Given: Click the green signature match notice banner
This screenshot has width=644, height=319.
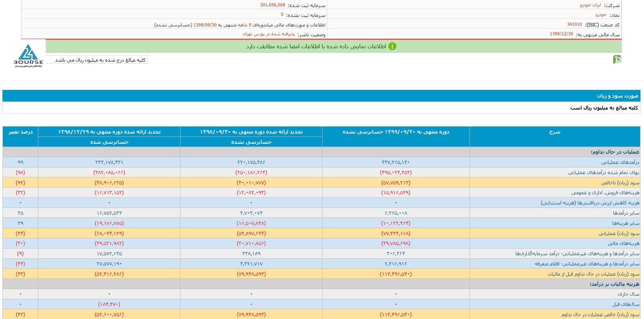Looking at the screenshot, I should coord(333,46).
